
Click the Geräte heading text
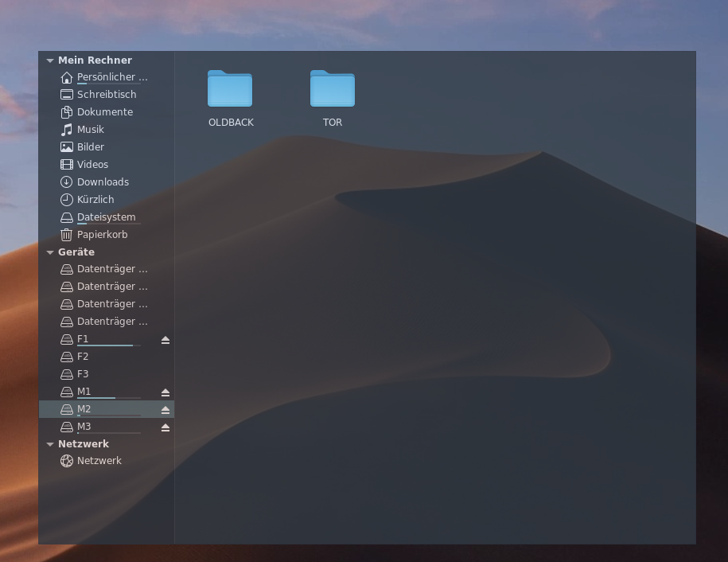click(x=76, y=252)
